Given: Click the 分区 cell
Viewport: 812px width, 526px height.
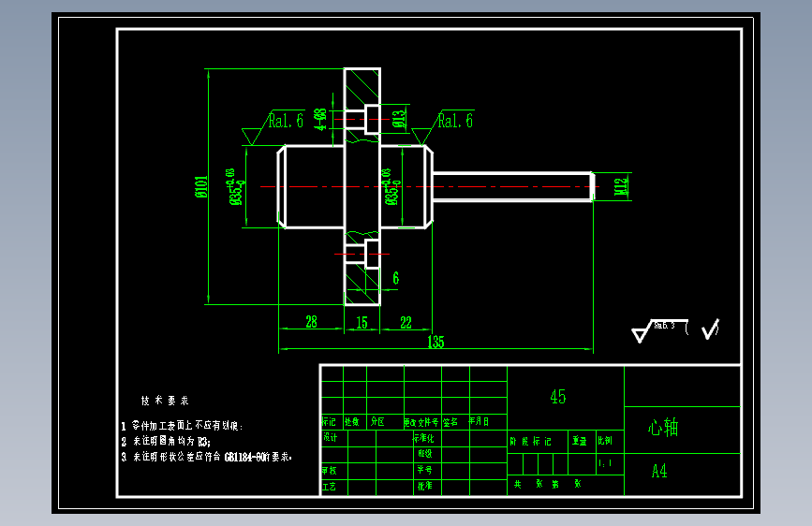Looking at the screenshot, I should (x=377, y=422).
